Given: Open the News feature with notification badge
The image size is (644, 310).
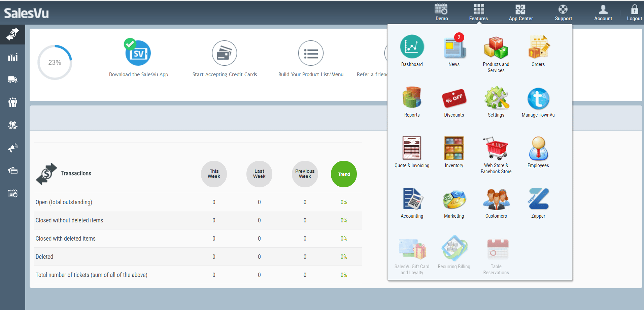Looking at the screenshot, I should click(x=454, y=47).
